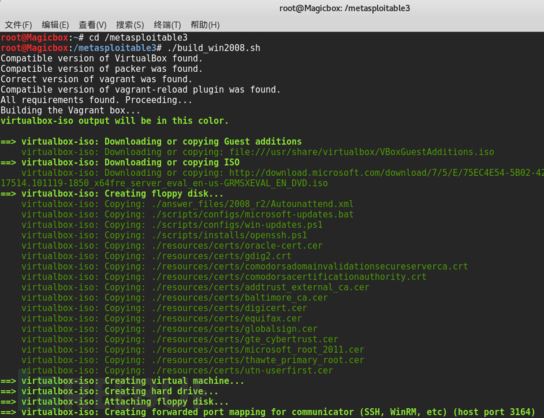Click the command './build_win2008.sh'
Screen dimensions: 544x419
pos(214,48)
